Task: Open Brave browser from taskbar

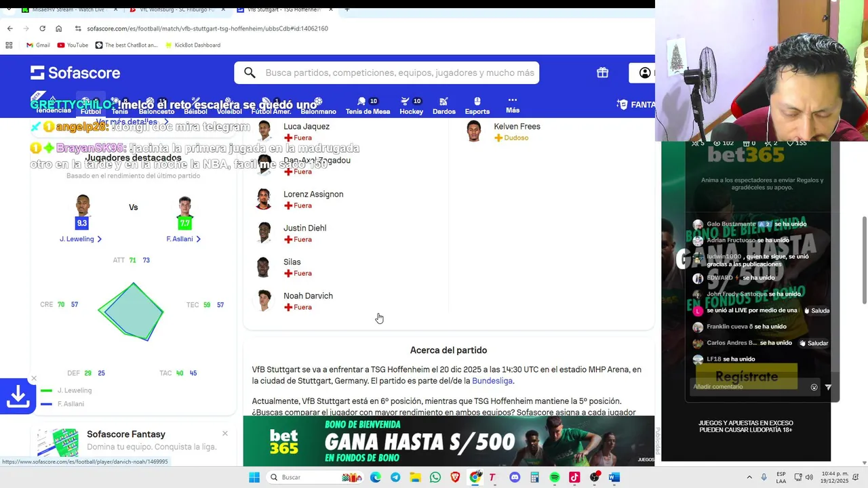Action: click(455, 477)
